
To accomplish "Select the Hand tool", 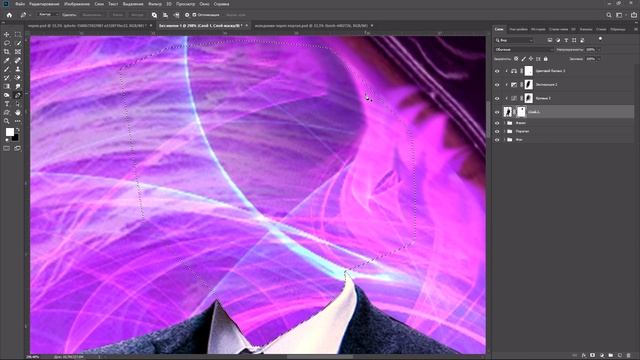I will point(18,112).
